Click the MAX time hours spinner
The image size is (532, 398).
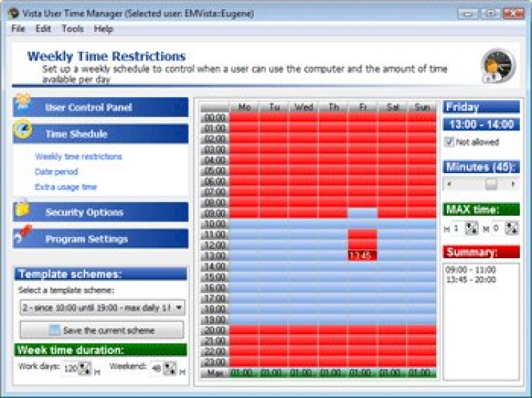click(472, 228)
